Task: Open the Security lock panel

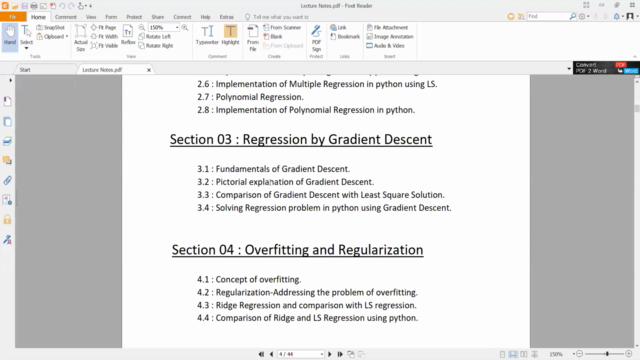Action: point(7,220)
